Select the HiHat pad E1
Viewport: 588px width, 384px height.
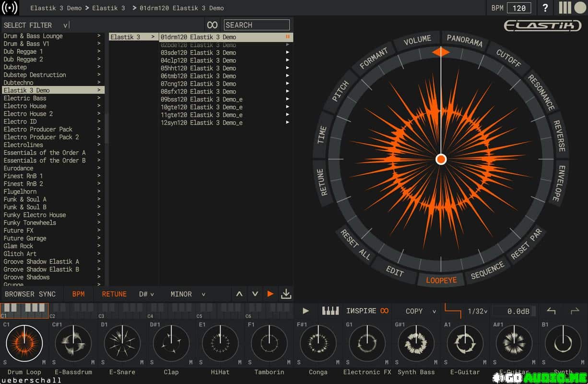[x=220, y=343]
